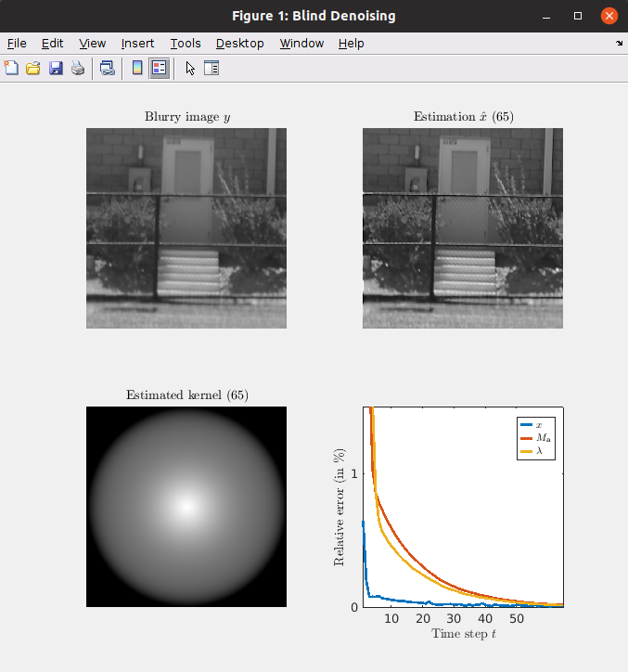The image size is (628, 672).
Task: Click the red Ma legend entry
Action: click(x=535, y=438)
